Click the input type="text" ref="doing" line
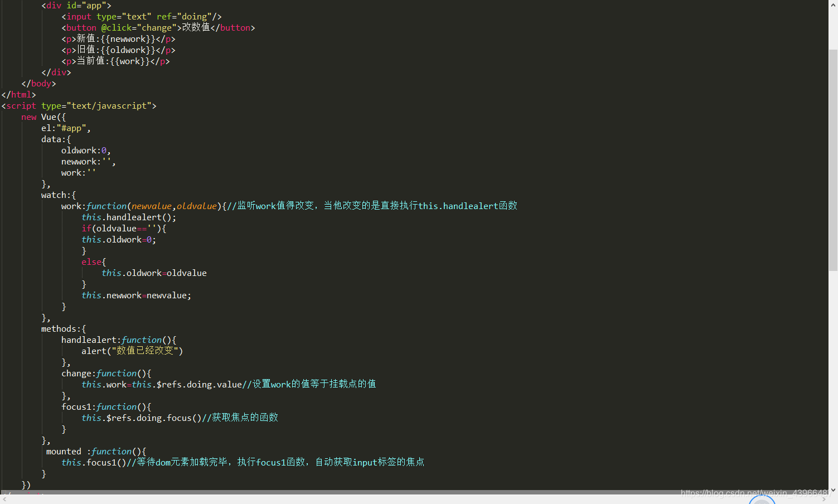Image resolution: width=838 pixels, height=504 pixels. click(x=142, y=17)
